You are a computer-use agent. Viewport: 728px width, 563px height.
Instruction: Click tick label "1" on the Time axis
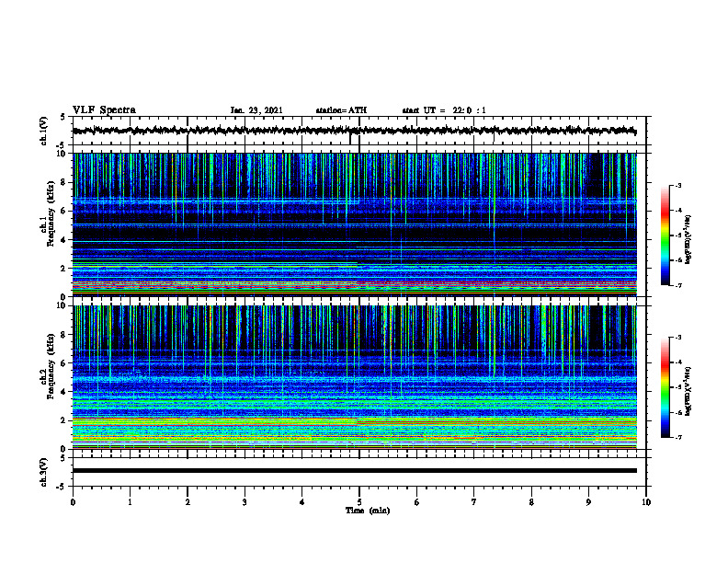click(x=130, y=501)
